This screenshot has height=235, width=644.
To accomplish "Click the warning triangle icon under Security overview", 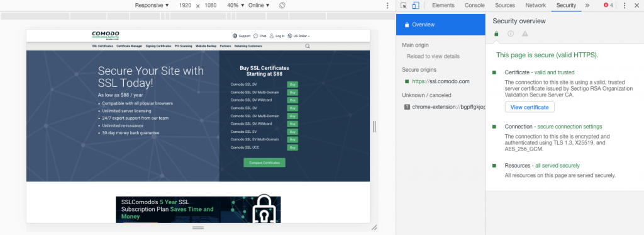I will pyautogui.click(x=525, y=34).
